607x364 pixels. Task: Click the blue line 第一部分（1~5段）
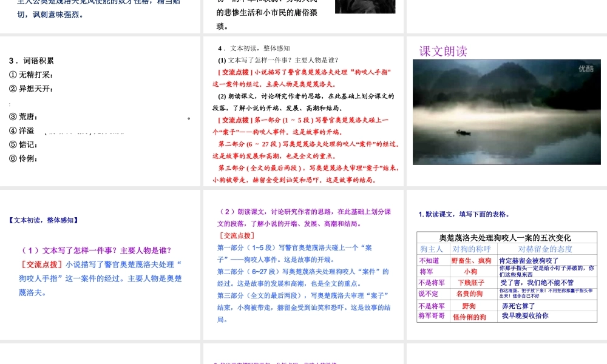tap(294, 248)
